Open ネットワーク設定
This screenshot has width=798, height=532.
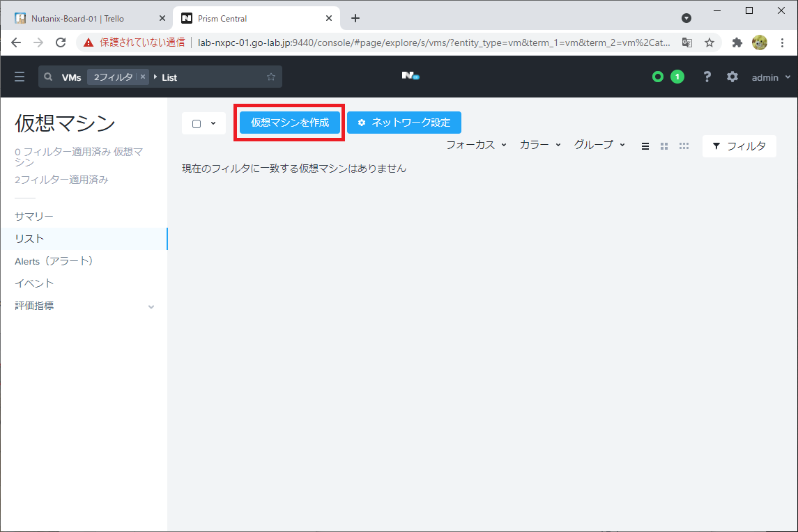pos(404,122)
